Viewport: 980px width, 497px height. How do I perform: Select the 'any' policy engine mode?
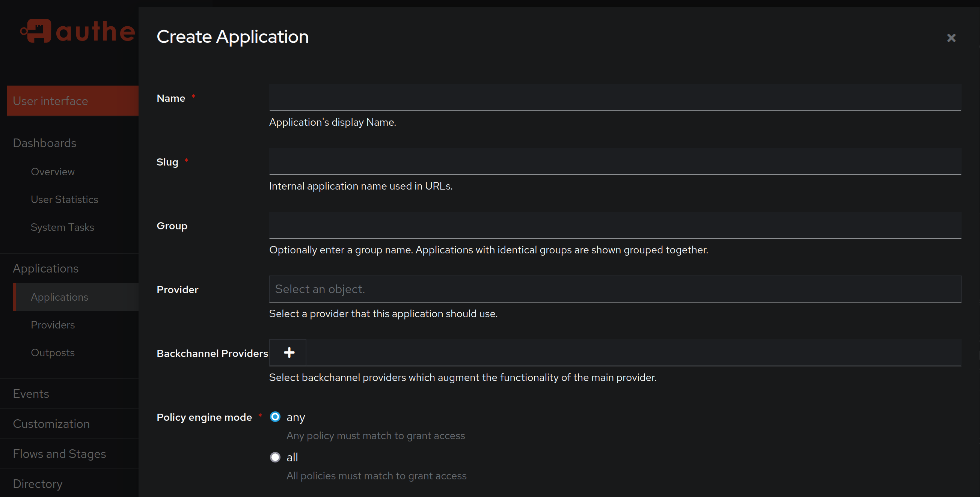tap(275, 417)
